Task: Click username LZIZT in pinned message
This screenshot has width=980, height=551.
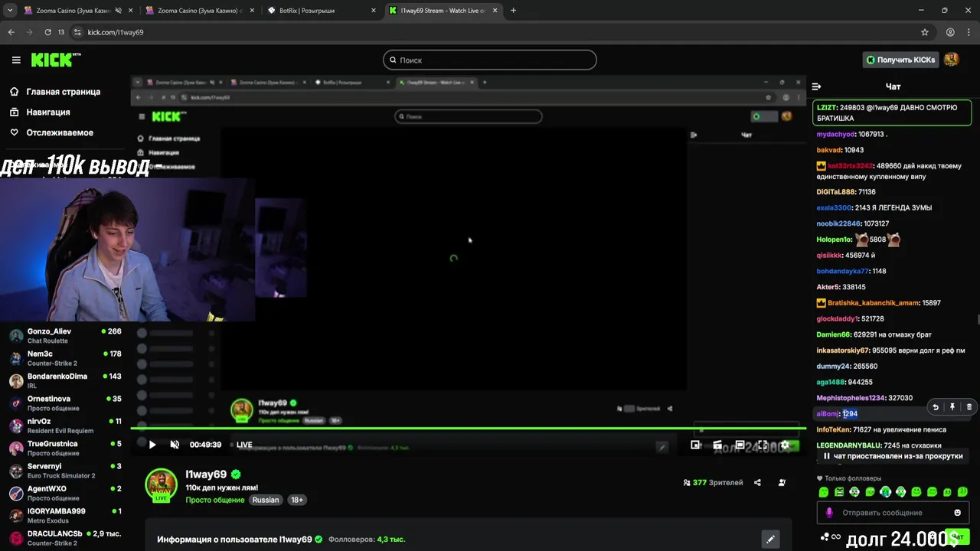Action: click(826, 108)
